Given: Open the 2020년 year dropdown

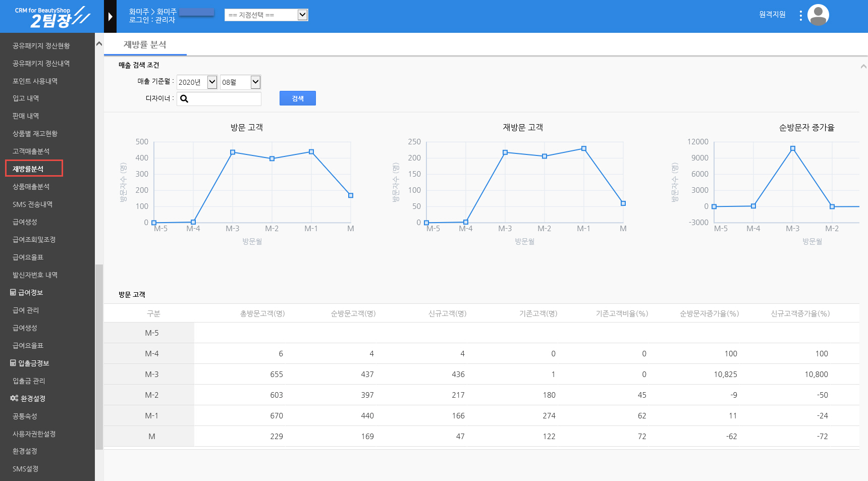Looking at the screenshot, I should [197, 82].
